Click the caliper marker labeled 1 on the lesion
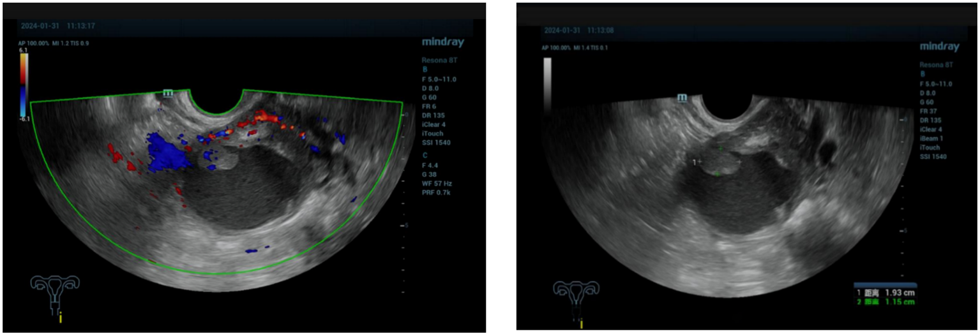Screen dimensions: 980x336 point(698,163)
